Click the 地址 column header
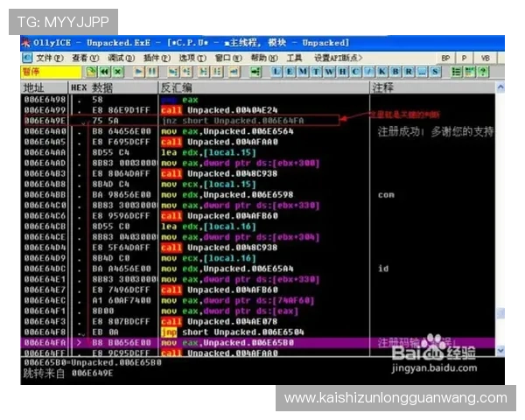This screenshot has height=420, width=525. coord(45,87)
